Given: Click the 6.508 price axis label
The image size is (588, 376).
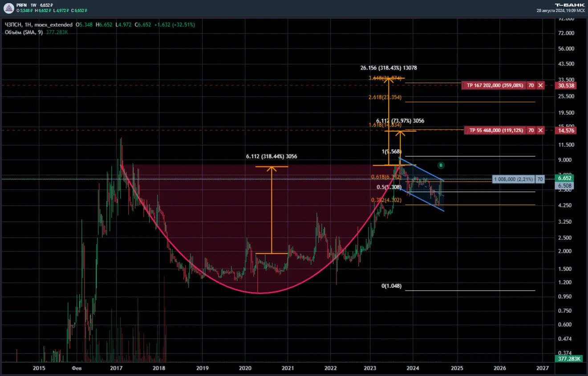Looking at the screenshot, I should [565, 186].
